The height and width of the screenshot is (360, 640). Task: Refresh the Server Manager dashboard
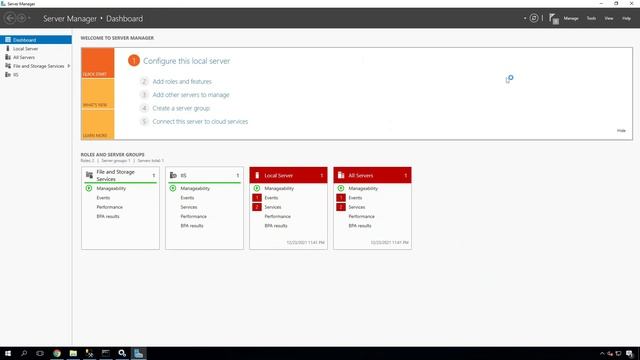click(533, 18)
